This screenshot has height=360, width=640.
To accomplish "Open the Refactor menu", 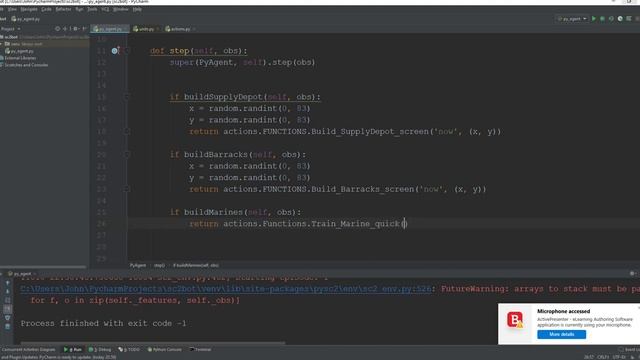I will (63, 9).
